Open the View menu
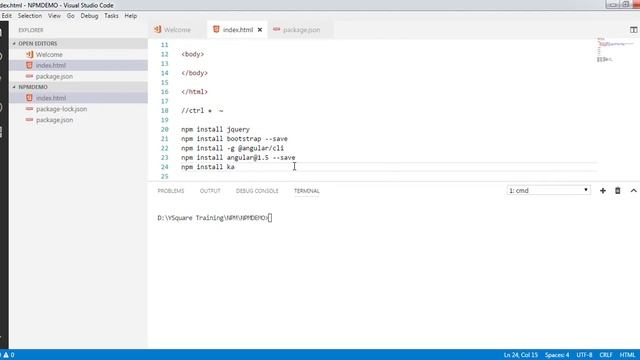 (x=54, y=16)
